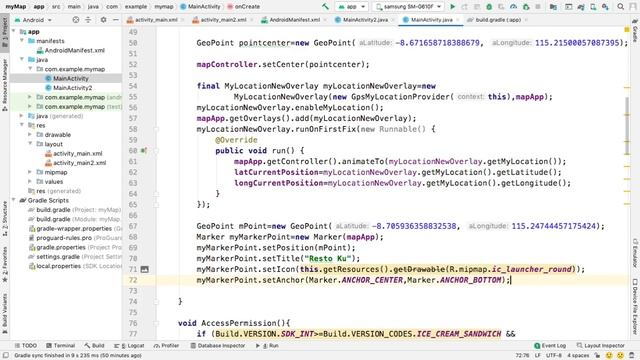This screenshot has width=640, height=360.
Task: Open the samsung SM-G610F device dropdown
Action: tap(409, 7)
